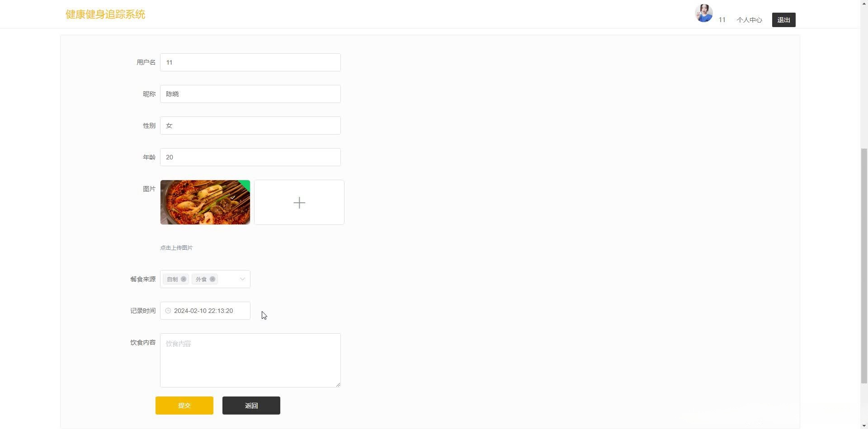
Task: Remove the 外食 tag from meal source
Action: (212, 279)
